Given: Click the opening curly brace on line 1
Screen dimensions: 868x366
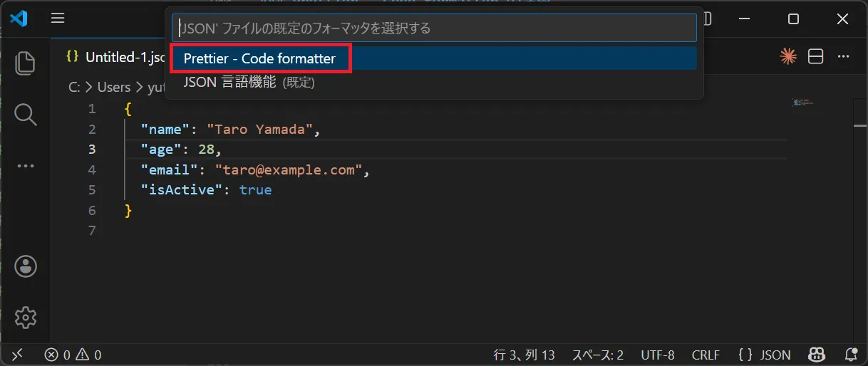Looking at the screenshot, I should 128,109.
